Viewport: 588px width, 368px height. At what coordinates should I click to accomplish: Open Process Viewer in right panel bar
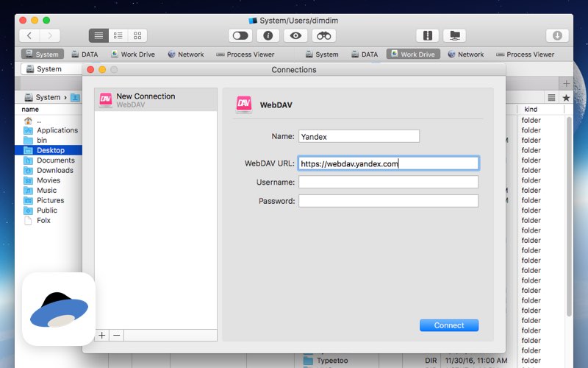(526, 54)
